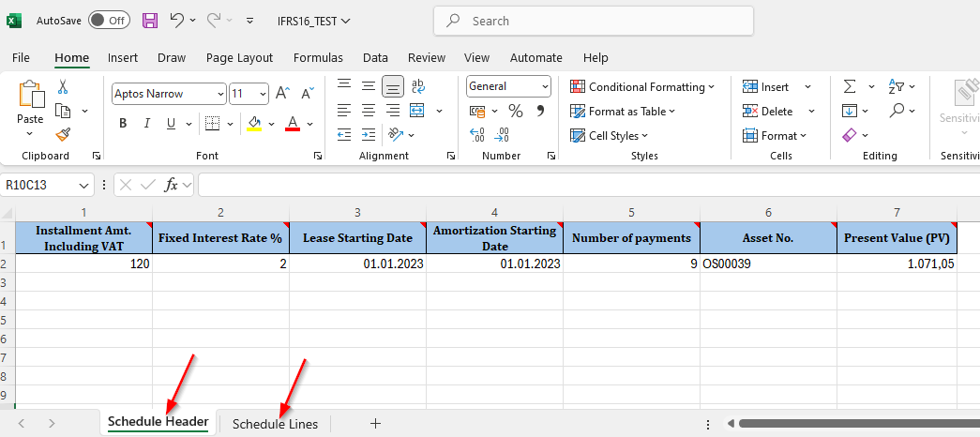Click in the Search box
This screenshot has width=980, height=437.
593,22
